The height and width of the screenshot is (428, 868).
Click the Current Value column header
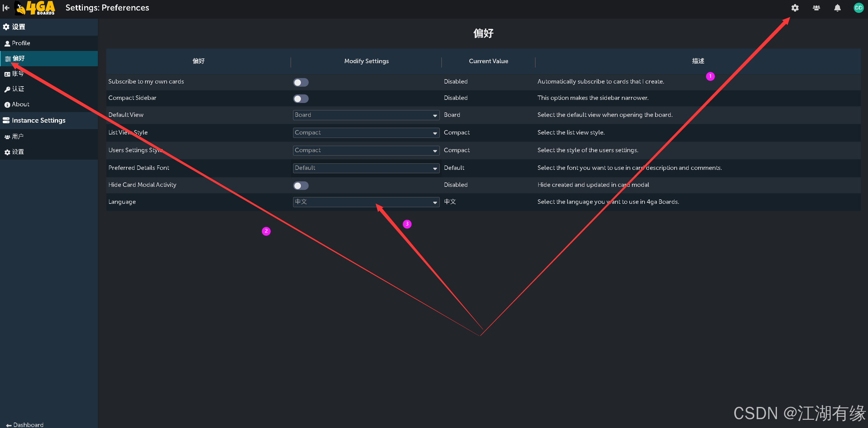[488, 61]
